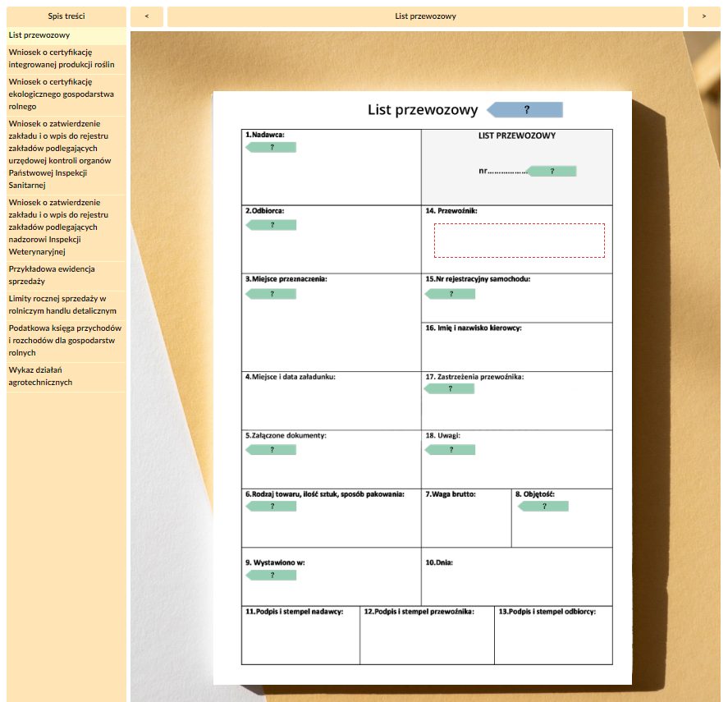728x702 pixels.
Task: Open Wniosek for Państwowej Inspekcji Sanitarnej
Action: click(66, 154)
